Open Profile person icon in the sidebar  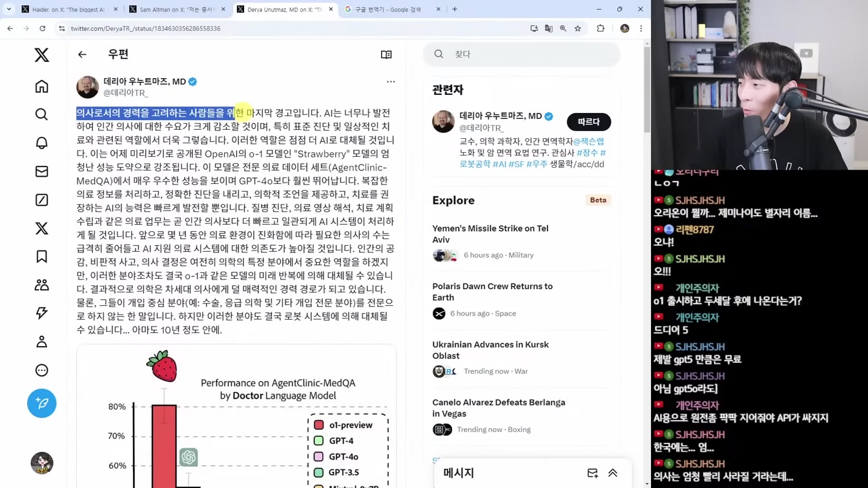42,341
